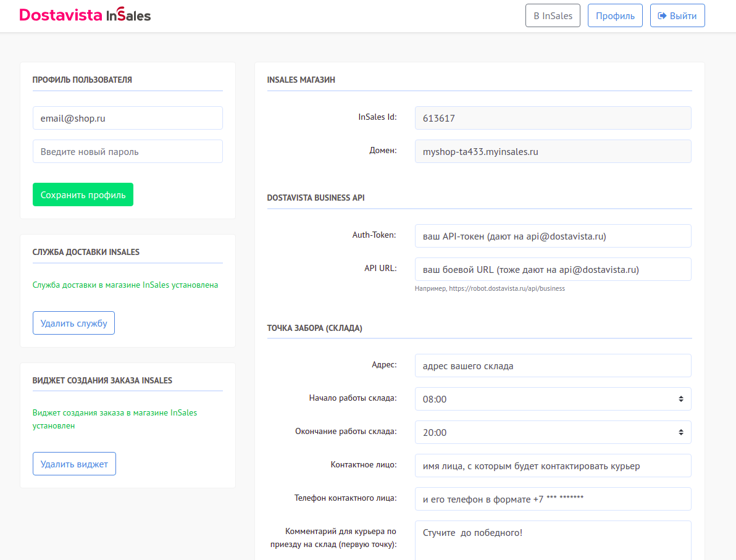Click the Dostavista InSales logo
Screen dimensions: 736x560
coord(85,15)
